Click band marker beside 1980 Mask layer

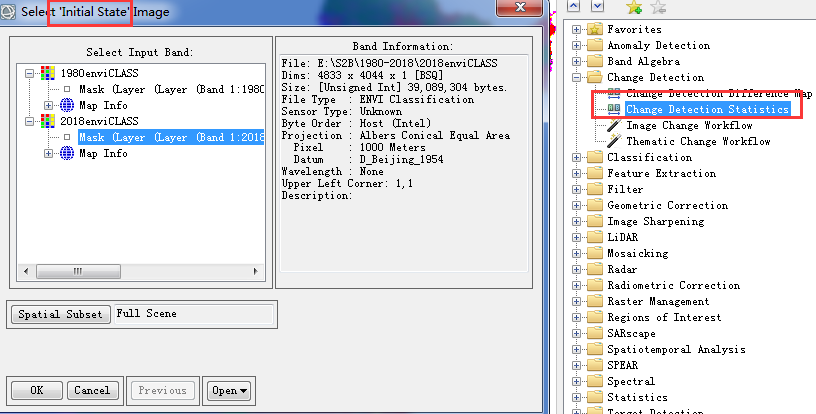tap(67, 89)
